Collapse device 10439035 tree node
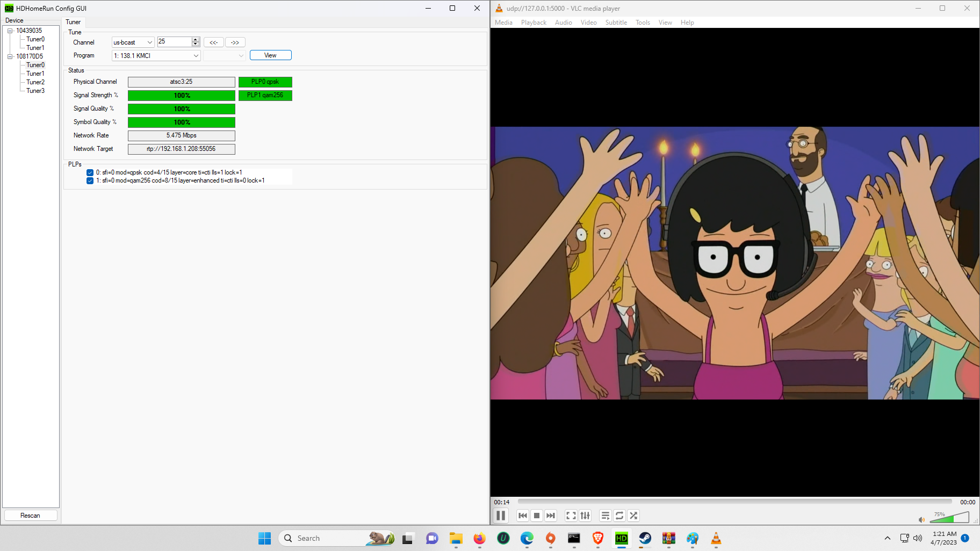 (x=10, y=31)
